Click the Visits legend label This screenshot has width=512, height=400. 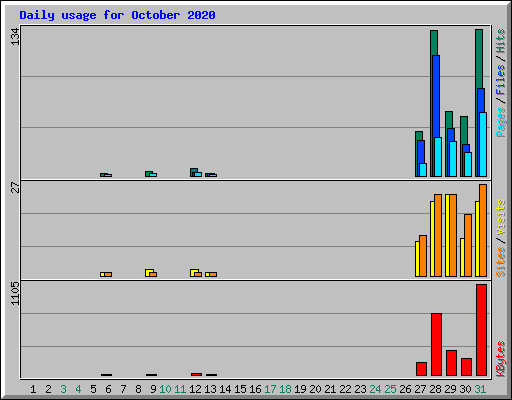(501, 217)
